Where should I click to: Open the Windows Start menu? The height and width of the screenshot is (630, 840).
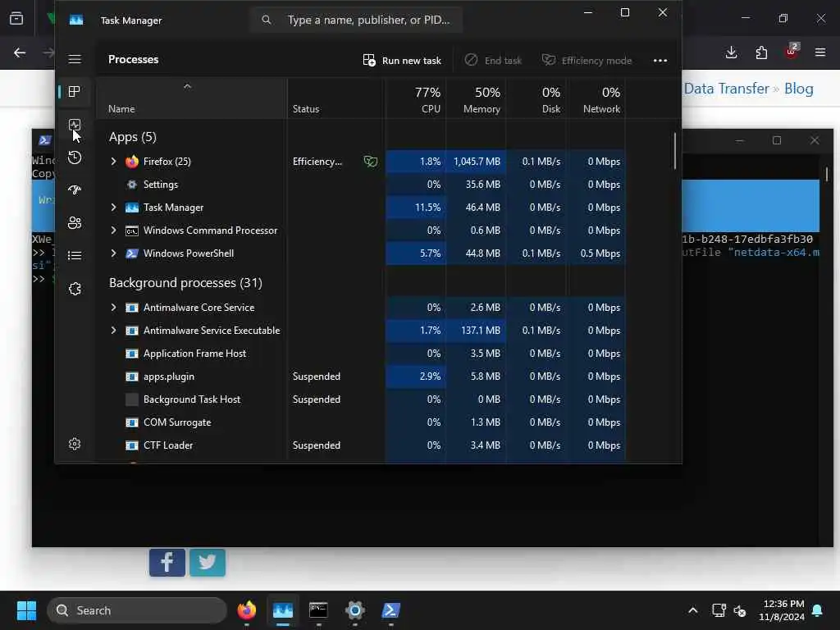coord(26,610)
